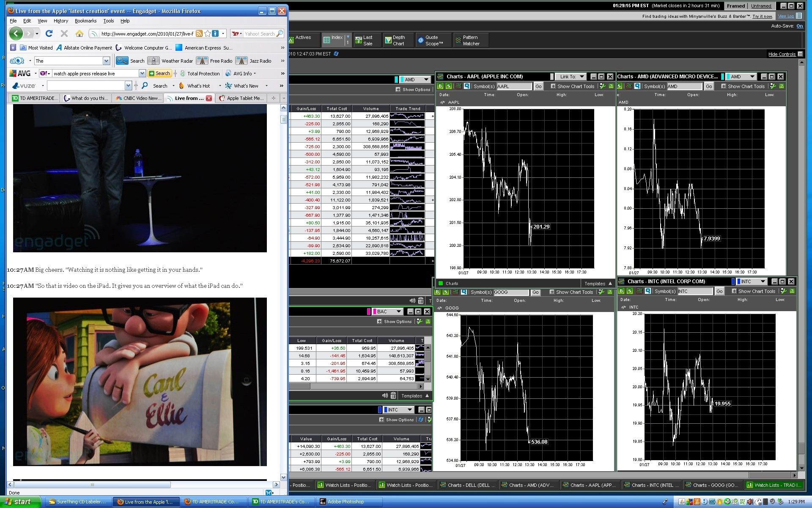Open INTC link dropdown in INTC chart title
The height and width of the screenshot is (508, 812).
752,282
